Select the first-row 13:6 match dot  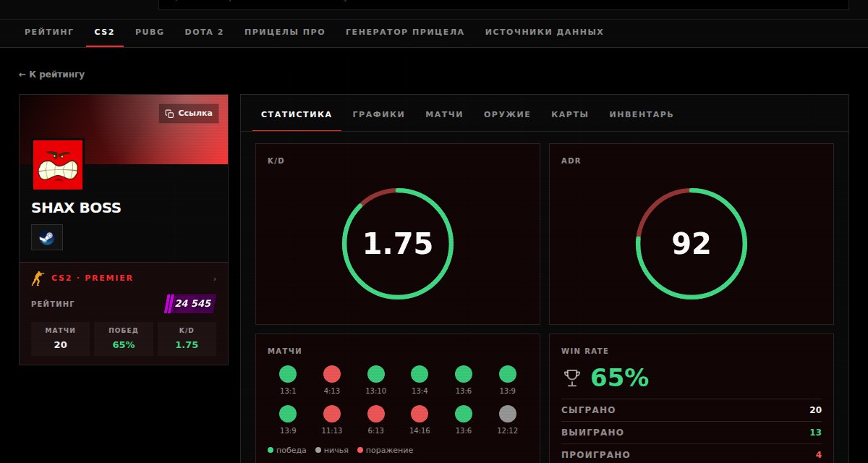[x=464, y=374]
